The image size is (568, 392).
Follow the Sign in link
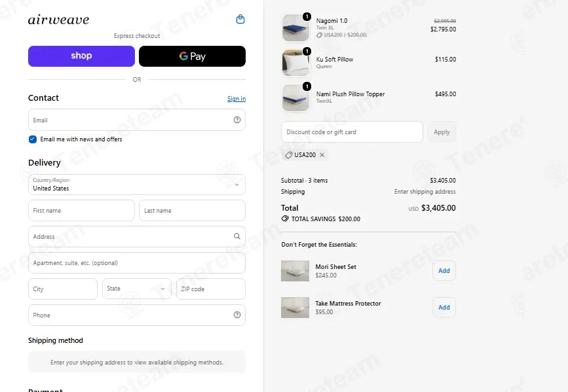(x=237, y=99)
